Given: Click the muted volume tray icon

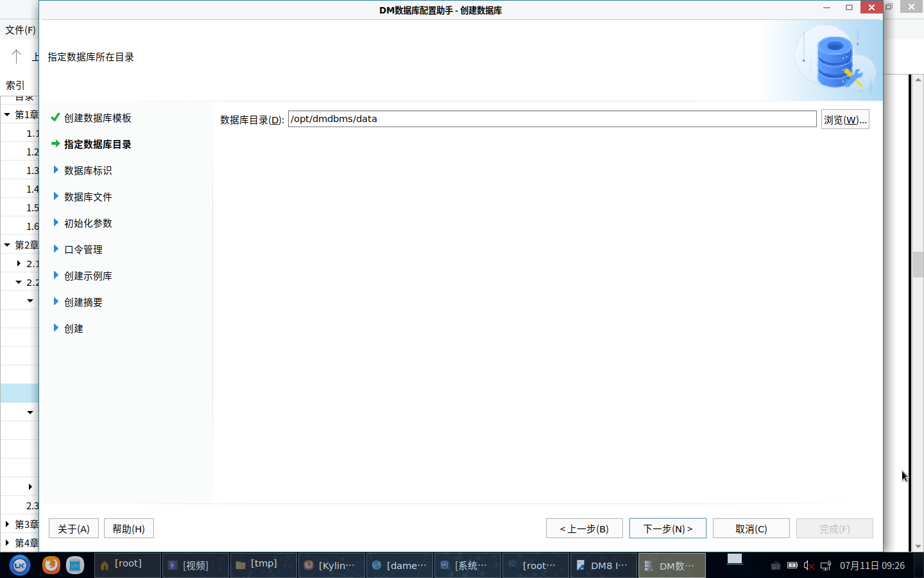Looking at the screenshot, I should (809, 566).
